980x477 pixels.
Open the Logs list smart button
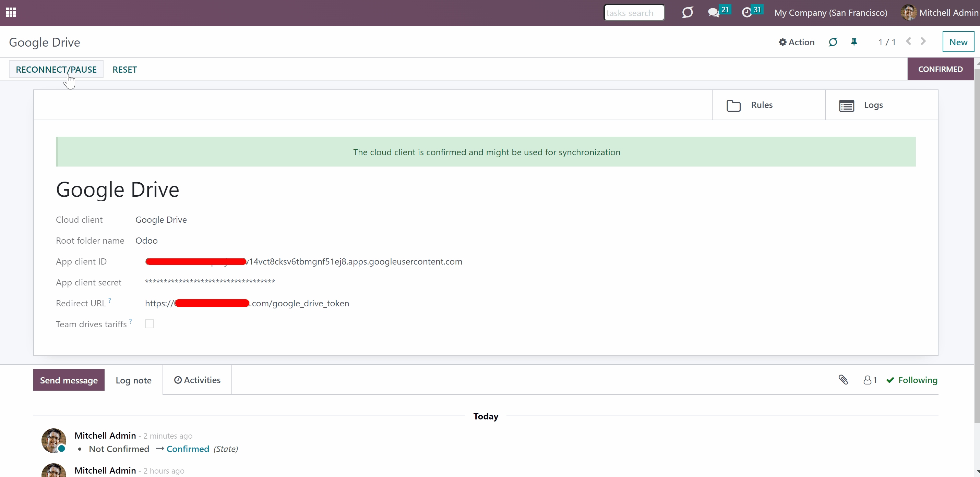point(881,105)
